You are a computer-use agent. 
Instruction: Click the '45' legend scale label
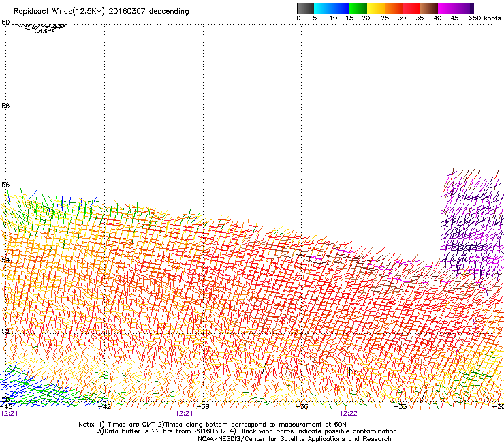[454, 18]
